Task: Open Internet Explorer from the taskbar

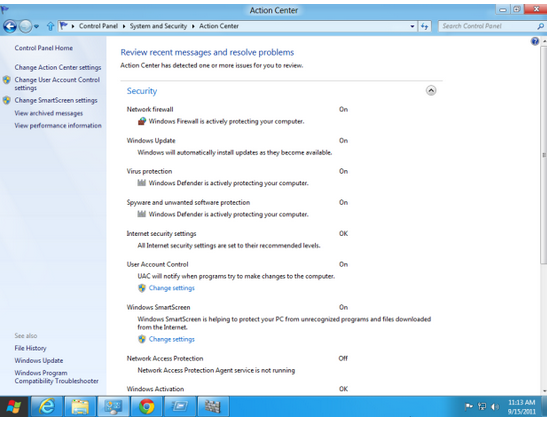Action: click(x=47, y=407)
